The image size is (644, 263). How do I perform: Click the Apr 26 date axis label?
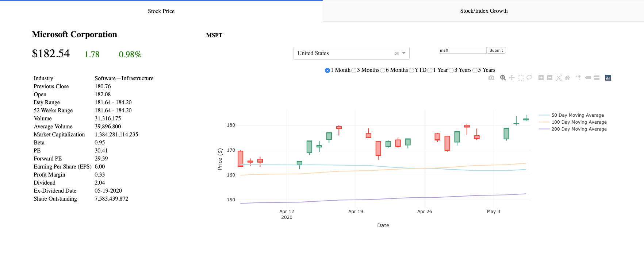pos(425,212)
